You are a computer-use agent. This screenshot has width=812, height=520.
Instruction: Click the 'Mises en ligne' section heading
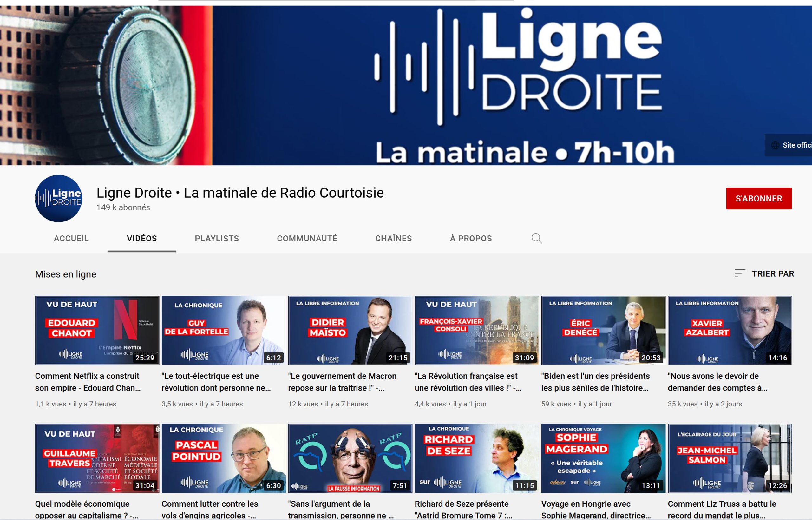pyautogui.click(x=65, y=274)
